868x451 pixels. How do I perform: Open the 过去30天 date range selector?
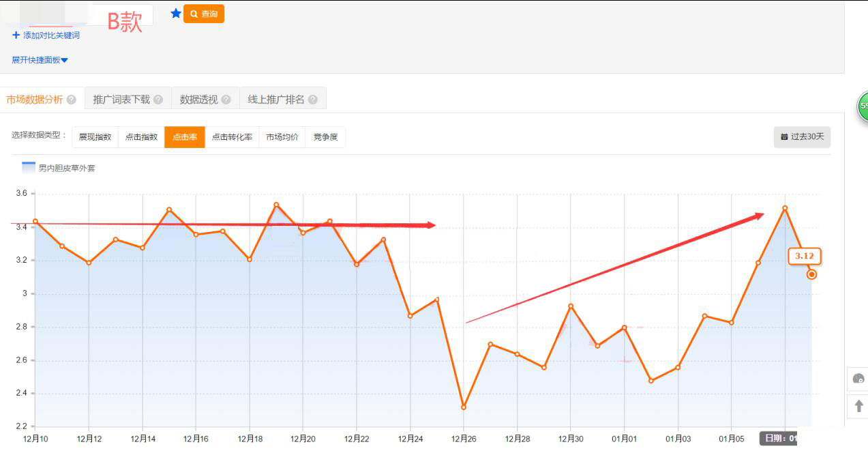(x=802, y=137)
